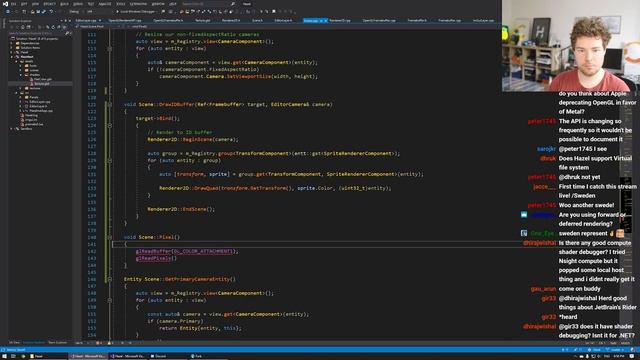
Task: Switch to the Framebuffer.cpp tab
Action: coord(449,20)
